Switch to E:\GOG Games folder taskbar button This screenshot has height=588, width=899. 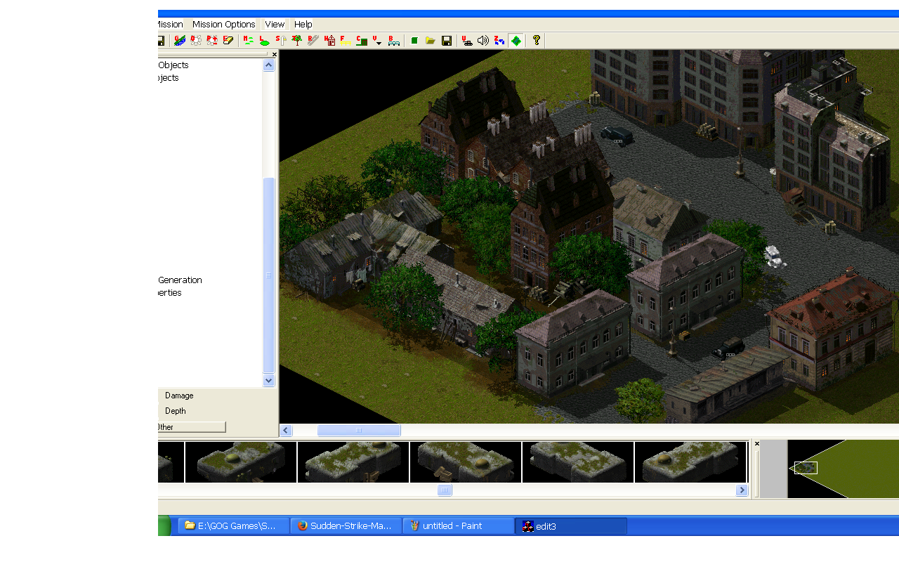[x=234, y=526]
